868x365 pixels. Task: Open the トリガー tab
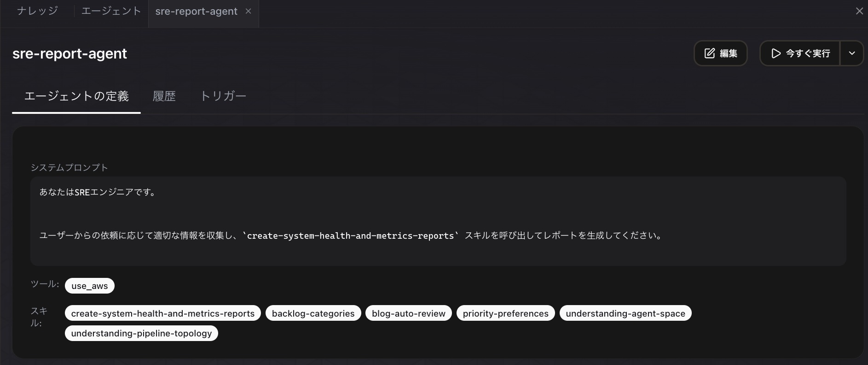tap(223, 96)
